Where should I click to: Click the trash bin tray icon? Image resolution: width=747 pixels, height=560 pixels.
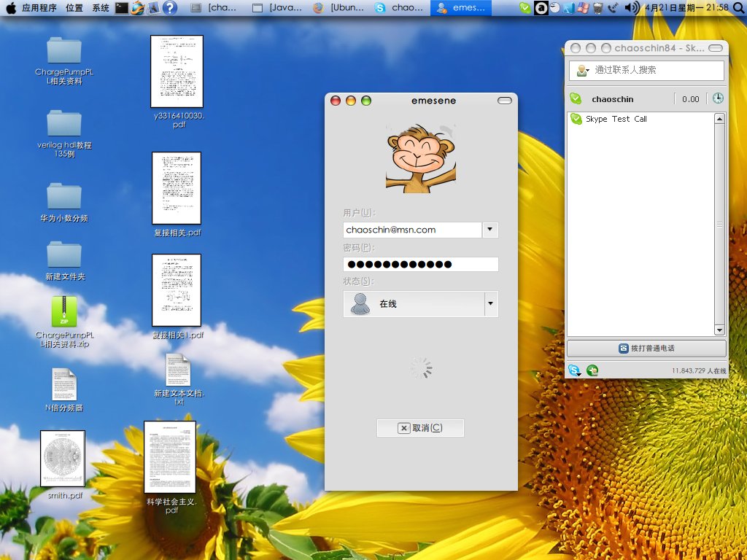click(598, 7)
